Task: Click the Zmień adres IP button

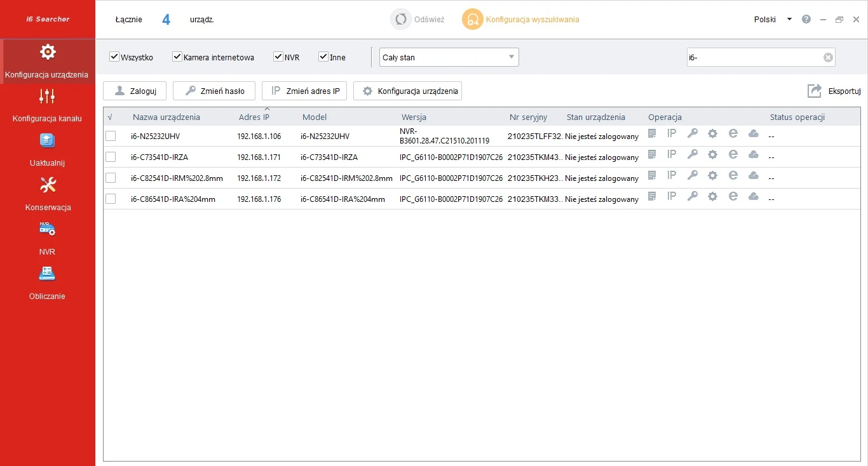Action: [x=304, y=91]
